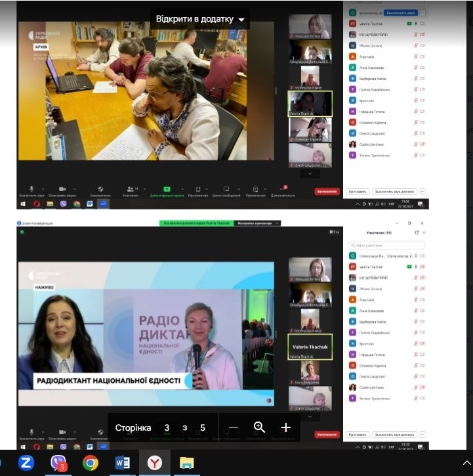The width and height of the screenshot is (473, 476).
Task: Launch Google Chrome from the taskbar
Action: point(91,463)
